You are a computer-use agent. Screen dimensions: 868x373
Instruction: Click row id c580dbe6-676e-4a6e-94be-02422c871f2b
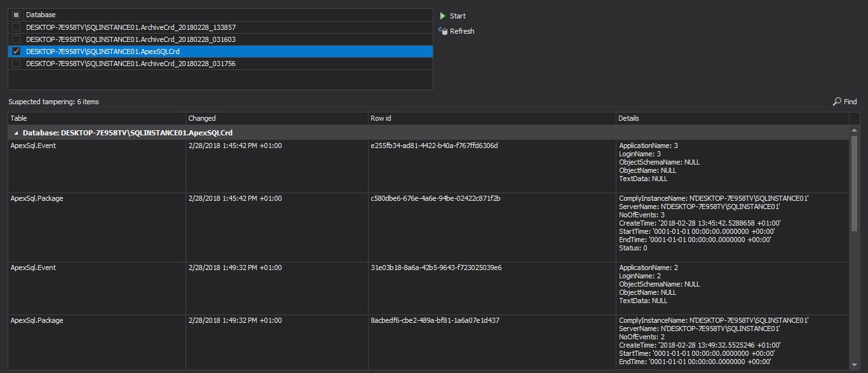435,198
